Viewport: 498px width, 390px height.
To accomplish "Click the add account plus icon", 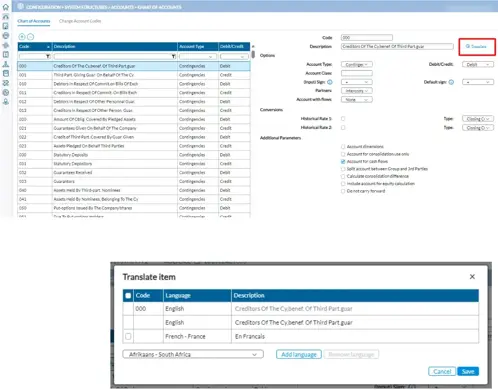I will 22,37.
